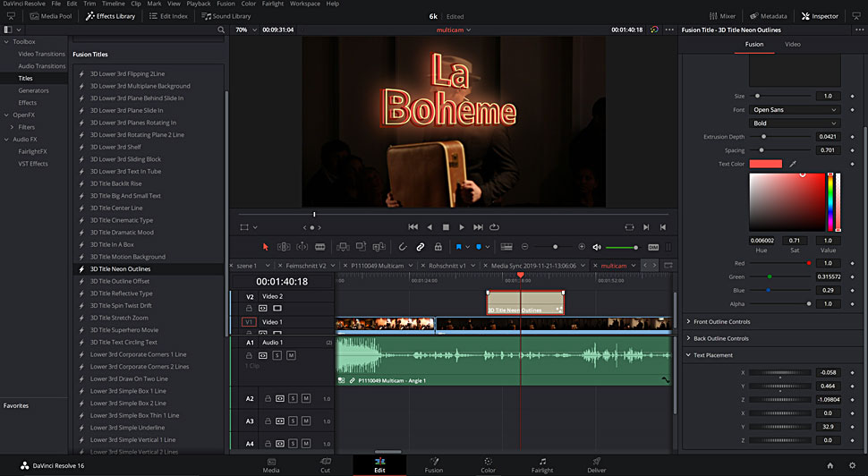This screenshot has width=868, height=476.
Task: Go to previous edit in viewer
Action: [x=662, y=227]
